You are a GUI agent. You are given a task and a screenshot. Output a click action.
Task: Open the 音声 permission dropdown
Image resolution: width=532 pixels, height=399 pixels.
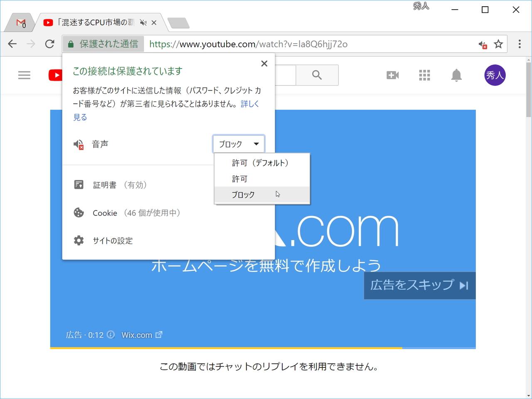[x=239, y=144]
